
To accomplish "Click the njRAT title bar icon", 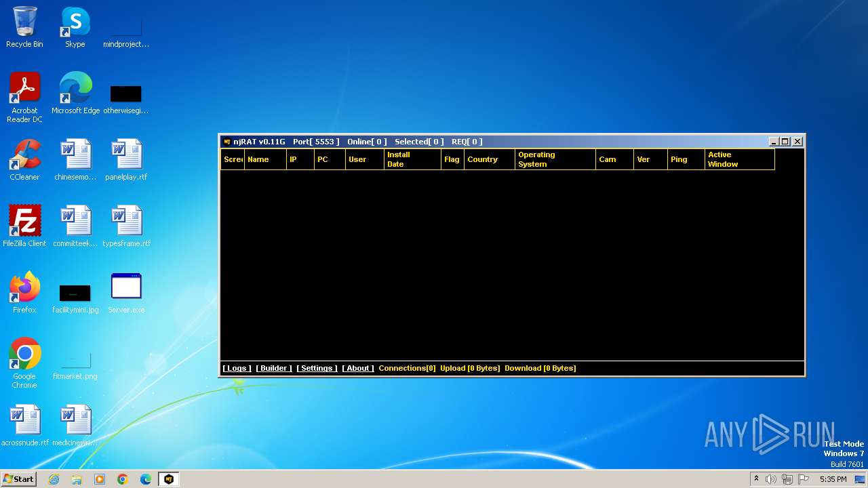I will [227, 142].
